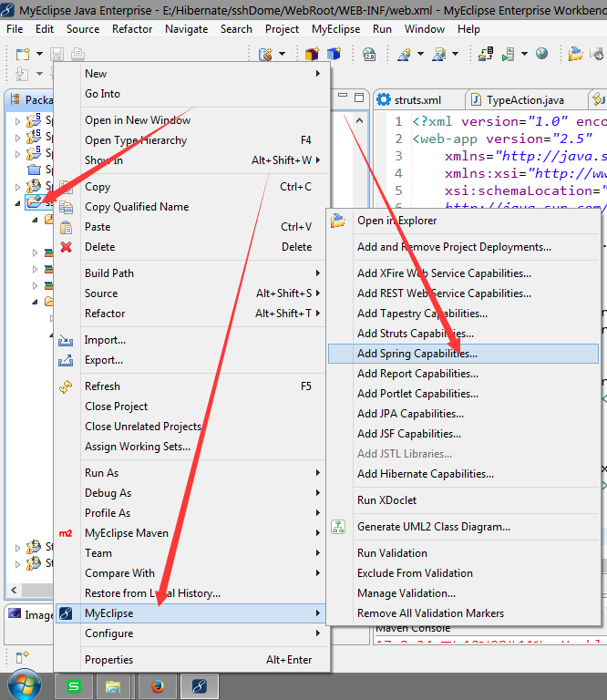Image resolution: width=607 pixels, height=700 pixels.
Task: Open the File menu
Action: (15, 29)
